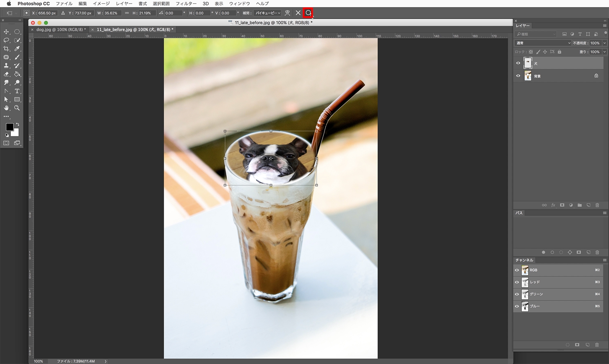Lock transparent pixels
The image size is (609, 364).
531,52
